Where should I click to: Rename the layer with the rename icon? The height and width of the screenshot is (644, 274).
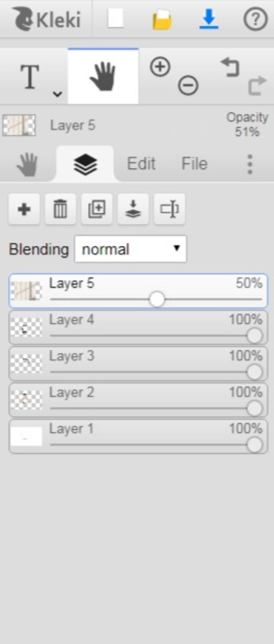click(x=169, y=209)
